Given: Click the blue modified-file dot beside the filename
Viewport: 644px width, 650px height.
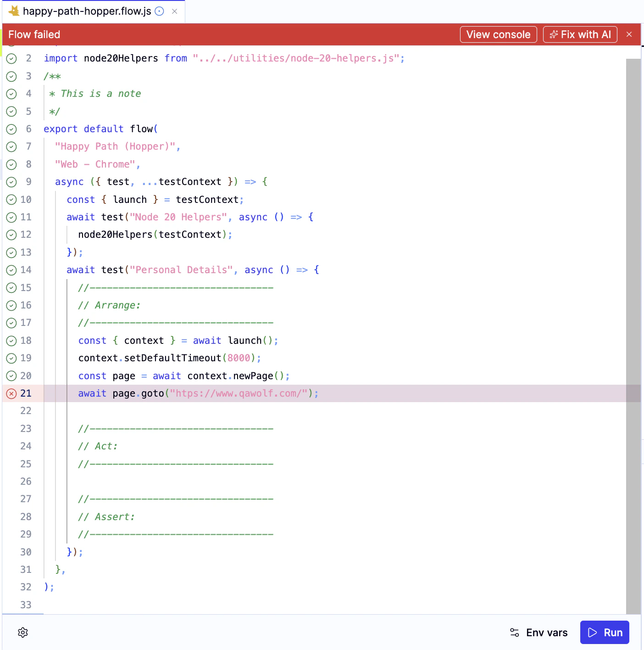Looking at the screenshot, I should coord(159,11).
